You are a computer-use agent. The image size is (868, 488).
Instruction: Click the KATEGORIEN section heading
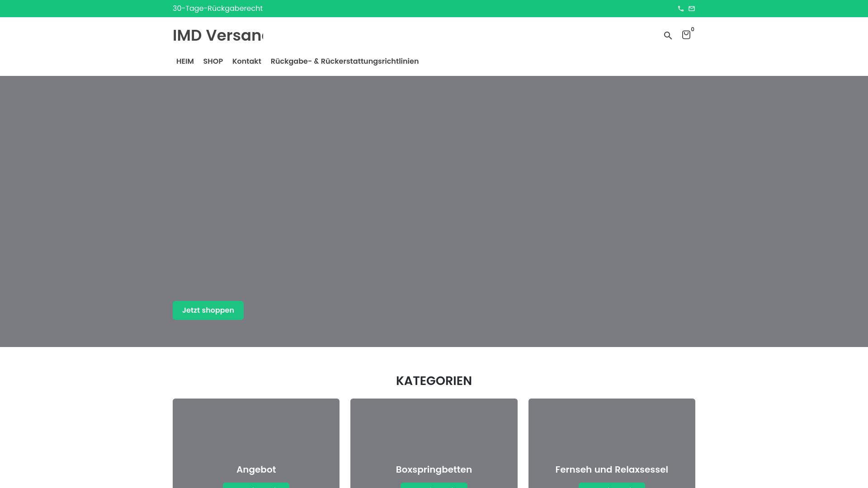pos(434,381)
